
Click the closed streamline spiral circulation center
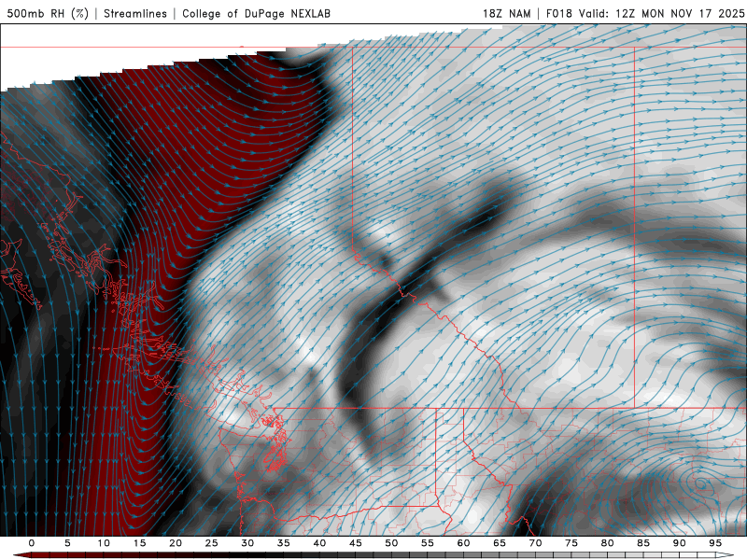[701, 483]
